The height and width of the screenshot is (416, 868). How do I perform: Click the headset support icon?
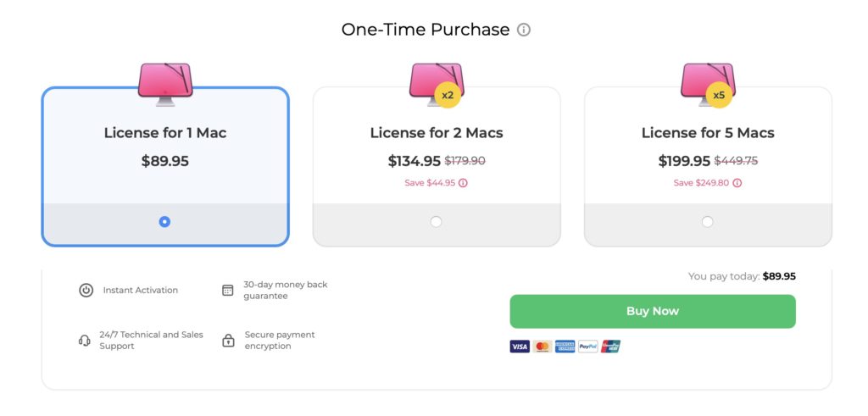tap(84, 341)
